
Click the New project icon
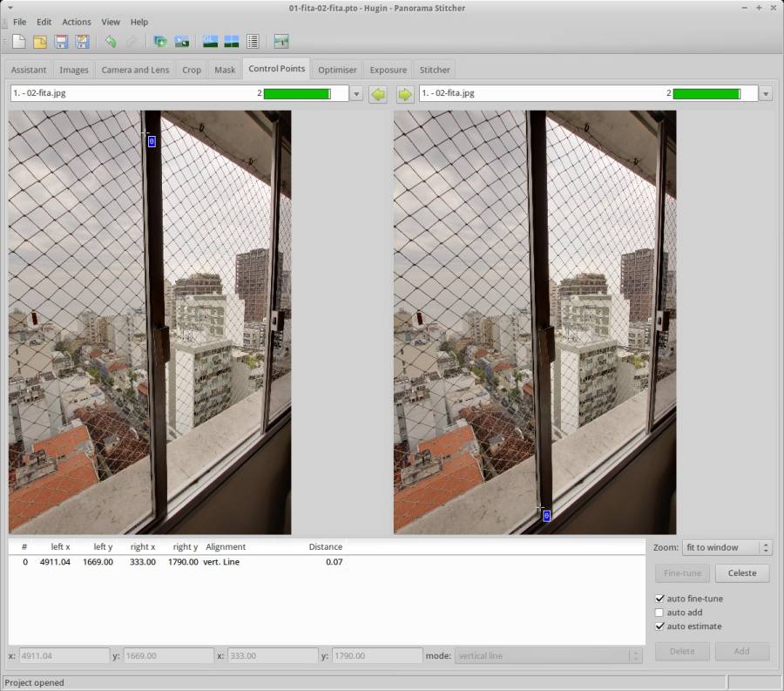[x=18, y=42]
